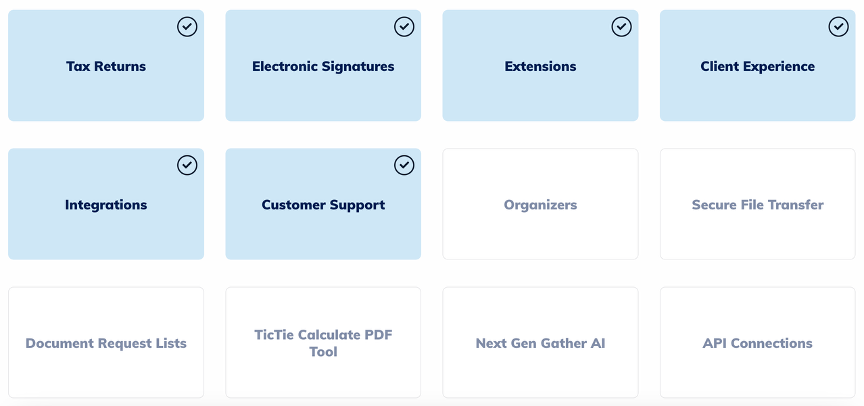Click the checkmark icon on Integrations card

click(187, 165)
